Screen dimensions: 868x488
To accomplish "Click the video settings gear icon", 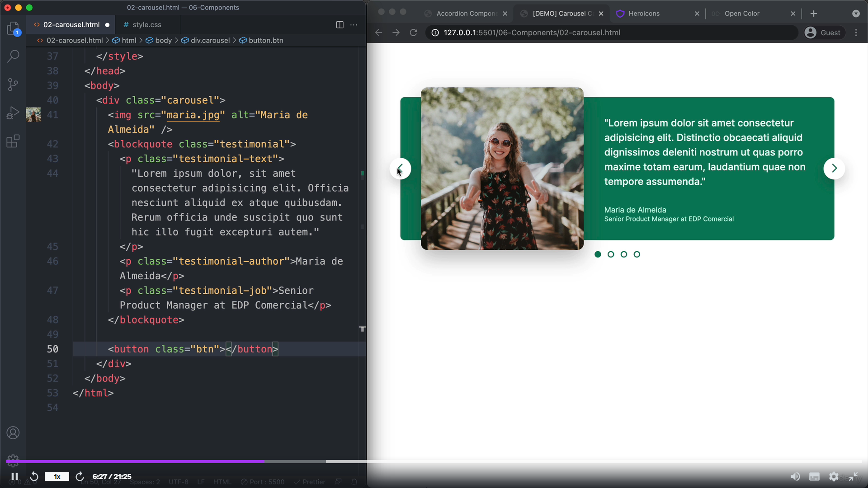I will (x=834, y=476).
